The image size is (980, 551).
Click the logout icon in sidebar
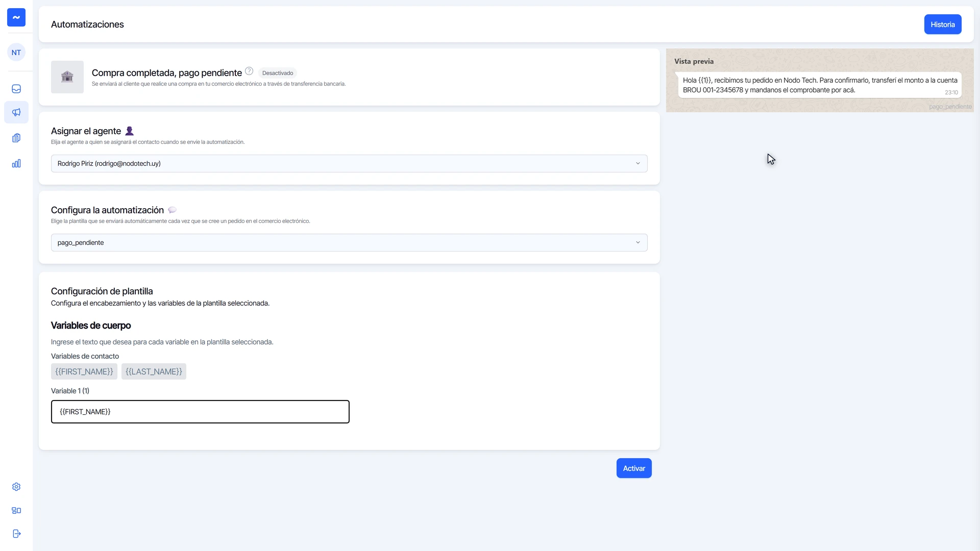(16, 534)
